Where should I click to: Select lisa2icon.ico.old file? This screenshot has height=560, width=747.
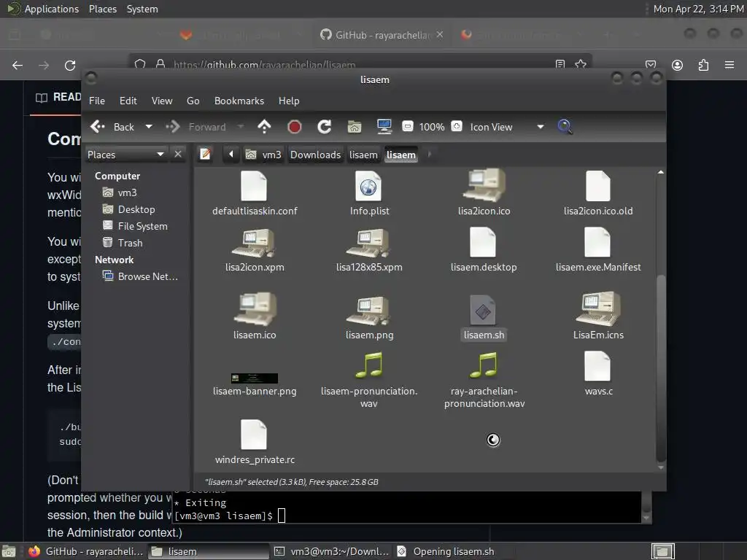tap(598, 193)
